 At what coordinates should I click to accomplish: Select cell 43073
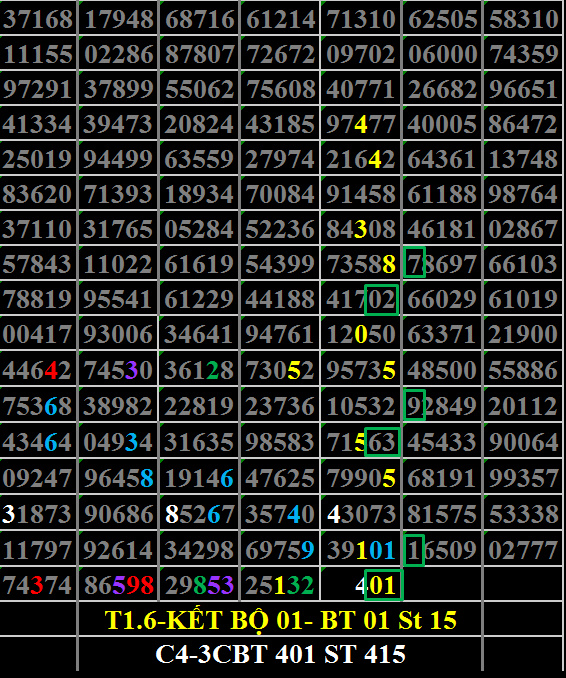(361, 514)
